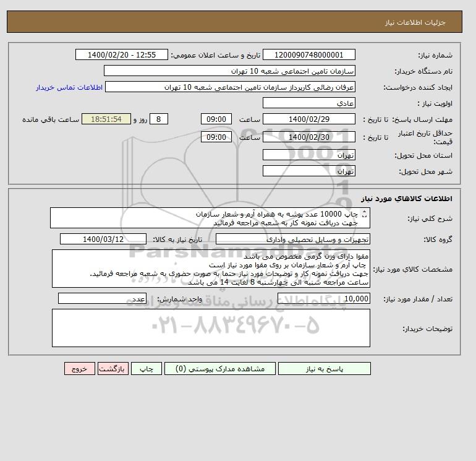
Task: Click the تعداد / مقدار مورد نیاز label
Action: coord(418,299)
